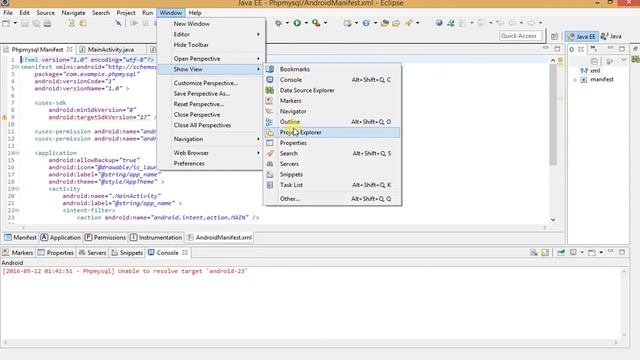Choose Other... in Show View submenu
The width and height of the screenshot is (640, 360).
(x=332, y=199)
